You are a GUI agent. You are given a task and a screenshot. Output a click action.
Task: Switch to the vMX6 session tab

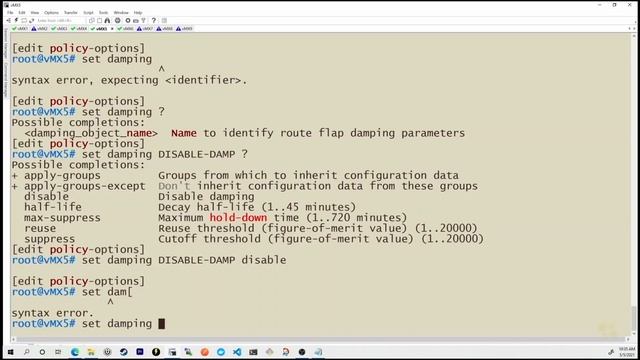point(126,29)
